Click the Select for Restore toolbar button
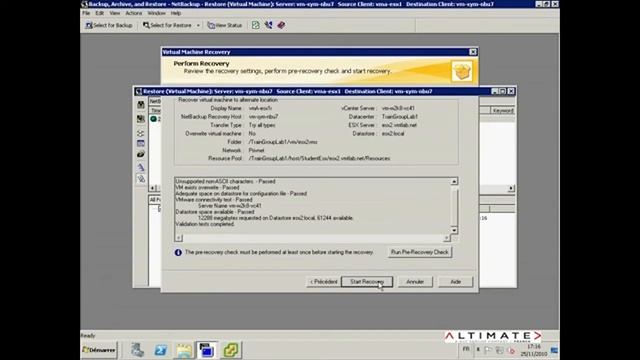This screenshot has width=640, height=360. [x=167, y=25]
